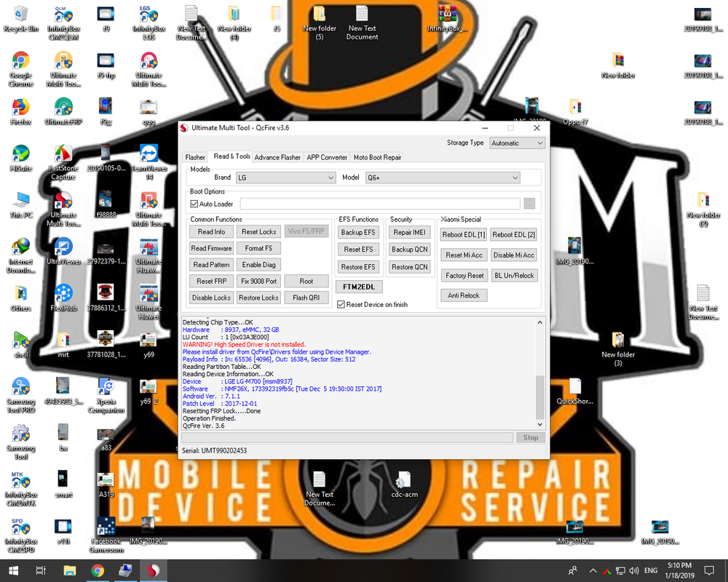Click FTM2EDL button
Image resolution: width=728 pixels, height=582 pixels.
pos(358,287)
